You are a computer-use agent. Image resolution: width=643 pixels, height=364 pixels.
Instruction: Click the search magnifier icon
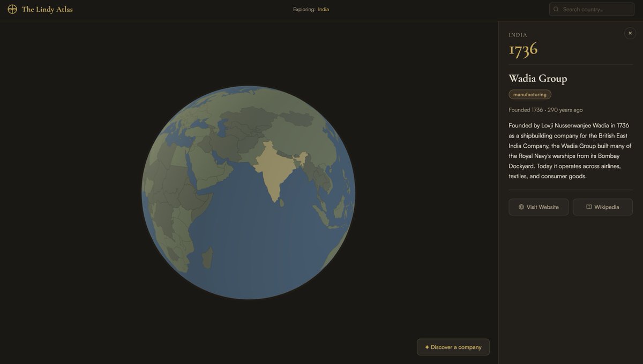tap(556, 9)
